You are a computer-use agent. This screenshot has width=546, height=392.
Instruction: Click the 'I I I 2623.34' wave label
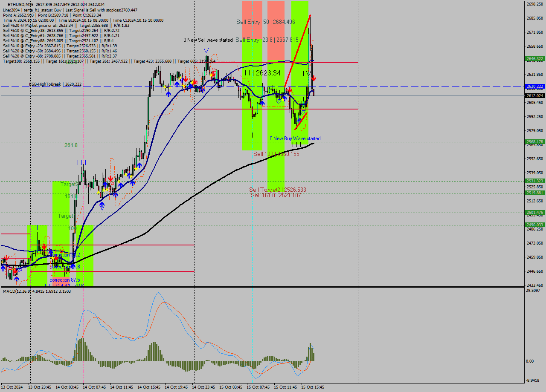[x=263, y=73]
